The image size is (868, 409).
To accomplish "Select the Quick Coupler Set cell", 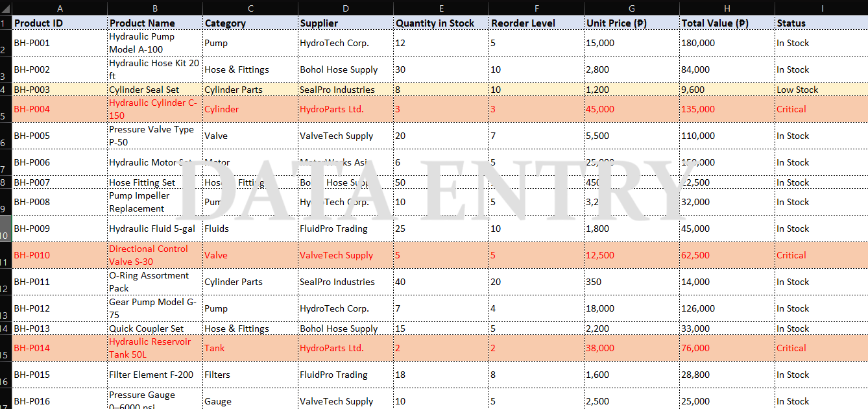I will pos(155,328).
